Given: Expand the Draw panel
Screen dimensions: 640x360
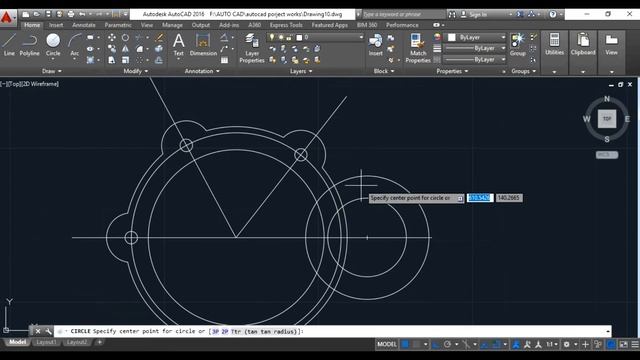Looking at the screenshot, I should (52, 71).
